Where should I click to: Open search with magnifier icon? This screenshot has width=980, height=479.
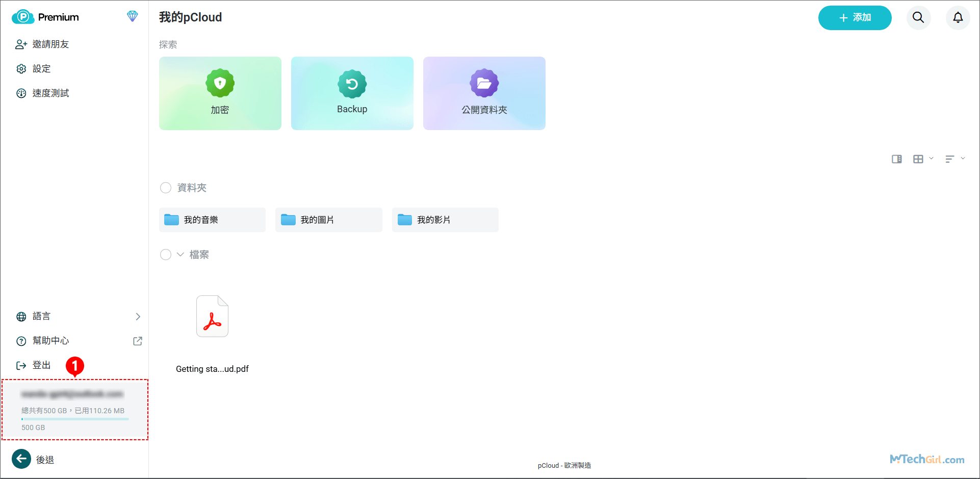[918, 18]
